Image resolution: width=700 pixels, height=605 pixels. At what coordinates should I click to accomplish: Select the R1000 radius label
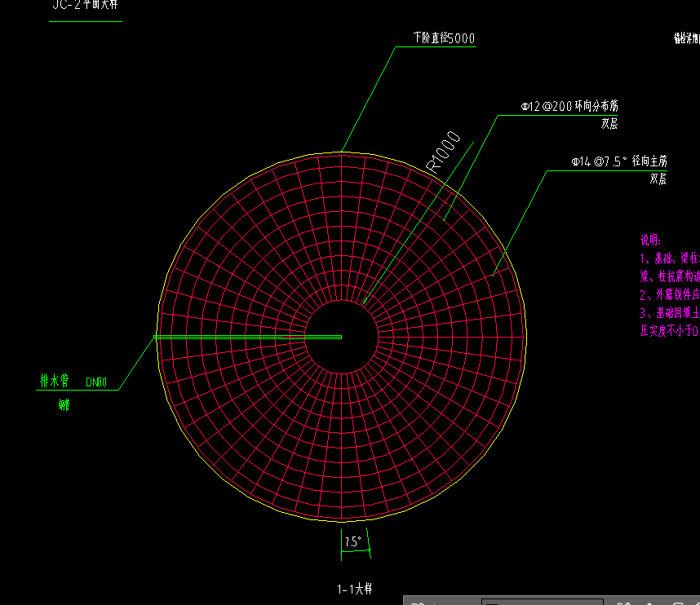[443, 152]
